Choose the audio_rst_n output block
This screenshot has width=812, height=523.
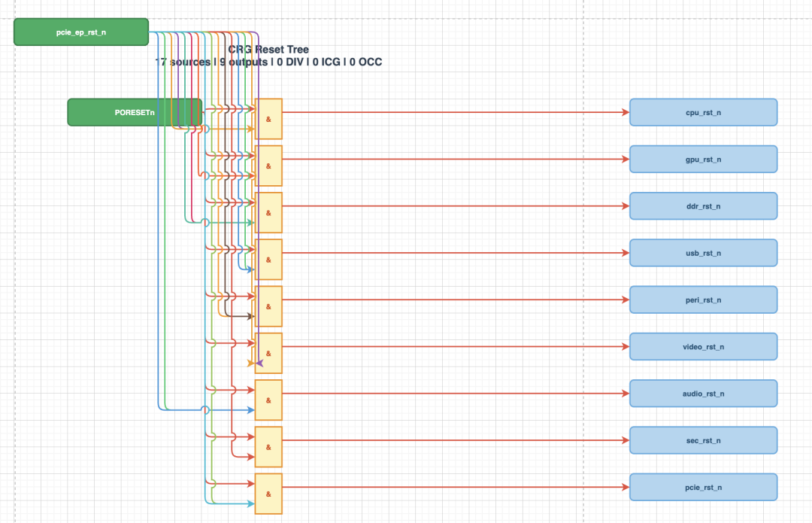[x=703, y=394]
